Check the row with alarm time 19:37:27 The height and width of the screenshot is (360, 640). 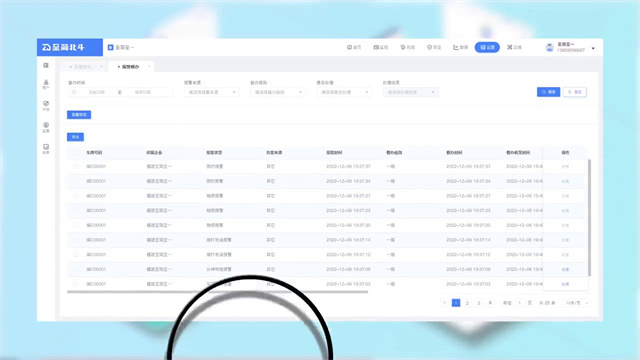point(75,196)
